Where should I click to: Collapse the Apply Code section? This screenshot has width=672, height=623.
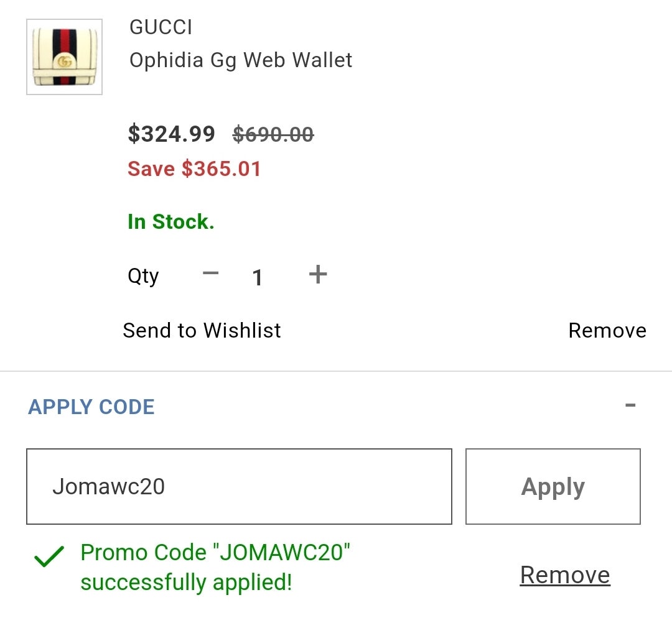pyautogui.click(x=630, y=405)
